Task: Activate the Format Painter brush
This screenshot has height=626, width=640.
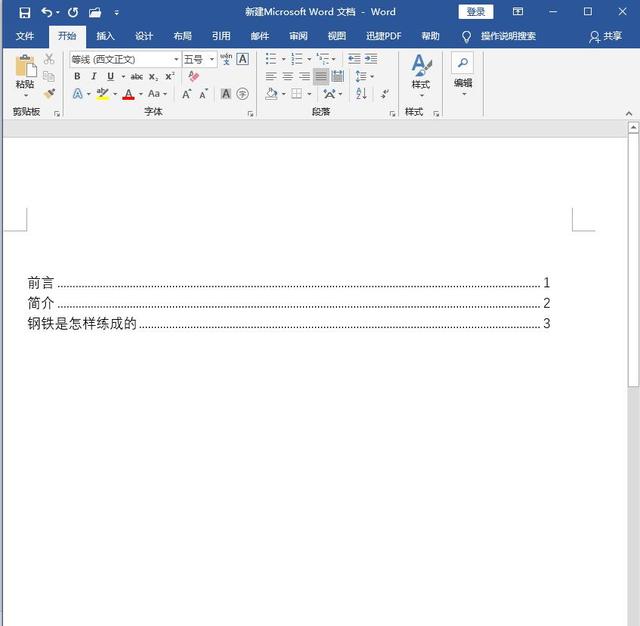Action: (49, 94)
